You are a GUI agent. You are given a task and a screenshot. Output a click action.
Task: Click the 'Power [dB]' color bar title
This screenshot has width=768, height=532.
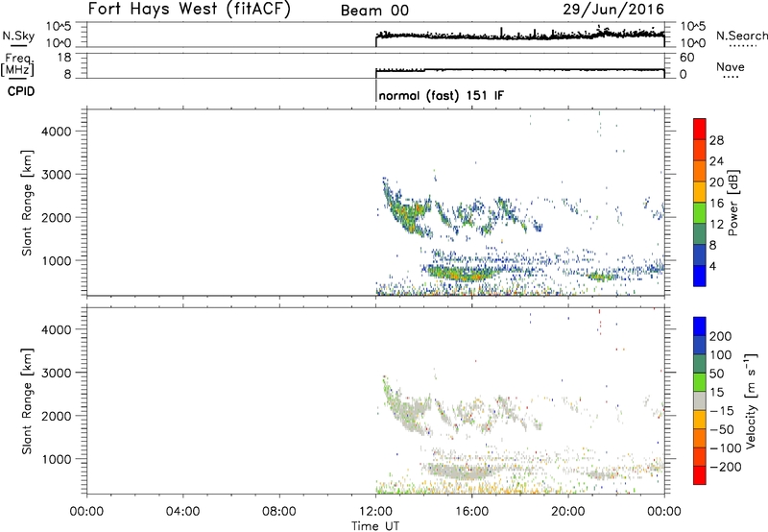pyautogui.click(x=733, y=203)
